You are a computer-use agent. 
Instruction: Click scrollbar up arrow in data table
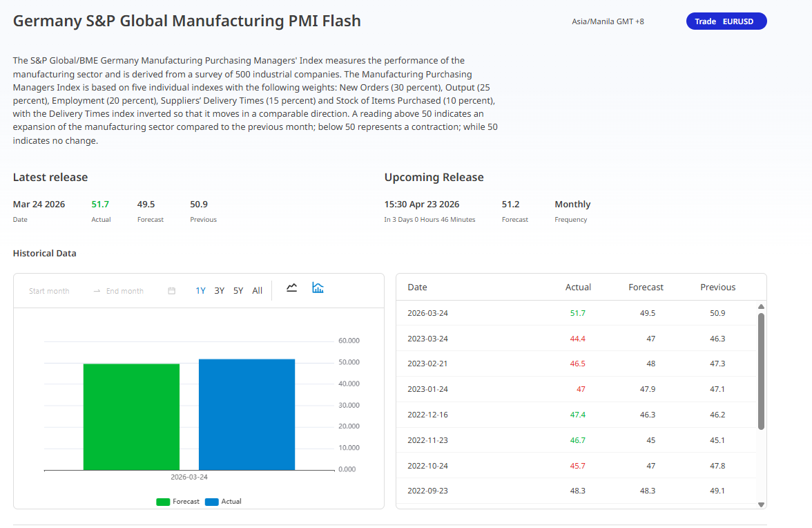(x=761, y=307)
